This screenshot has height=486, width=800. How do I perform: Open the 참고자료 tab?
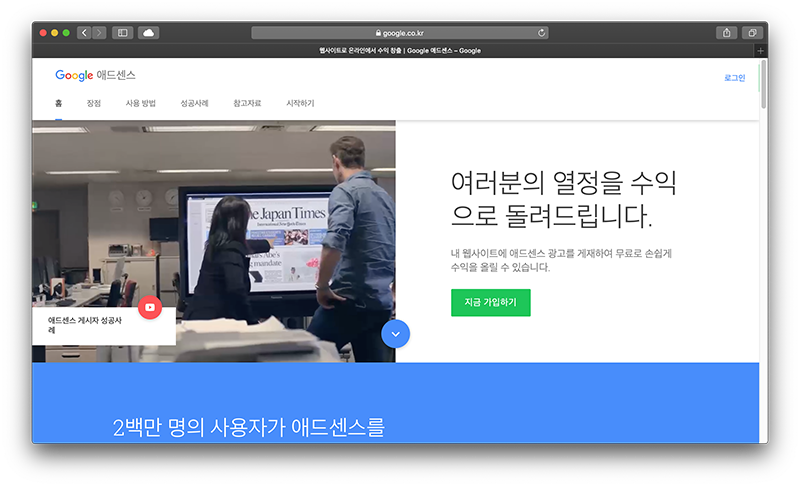(247, 104)
